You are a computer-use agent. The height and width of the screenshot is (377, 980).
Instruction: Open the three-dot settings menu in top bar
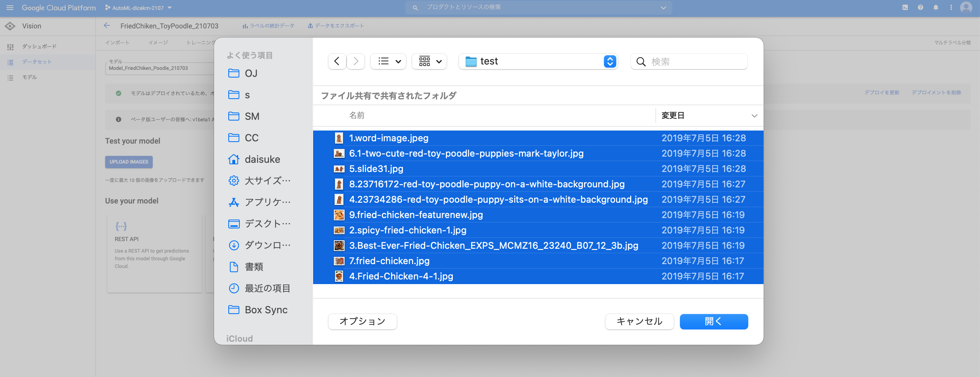click(x=951, y=7)
